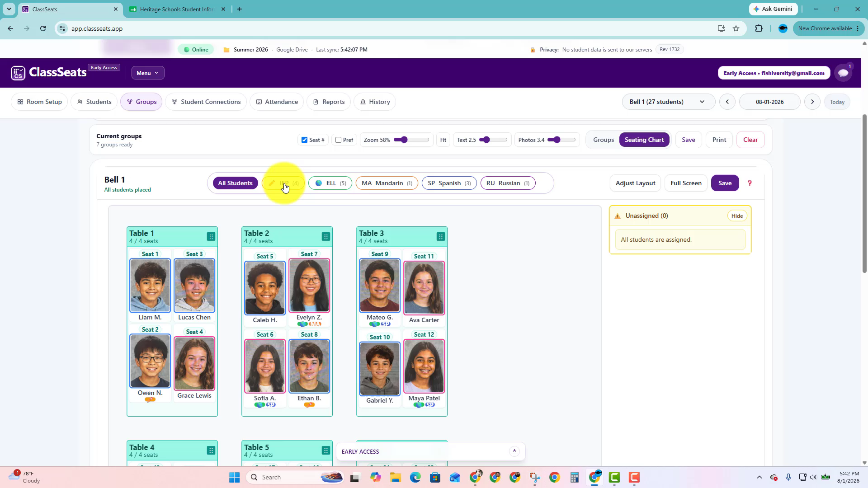
Task: Uncheck the Seat # checkbox
Action: [305, 140]
